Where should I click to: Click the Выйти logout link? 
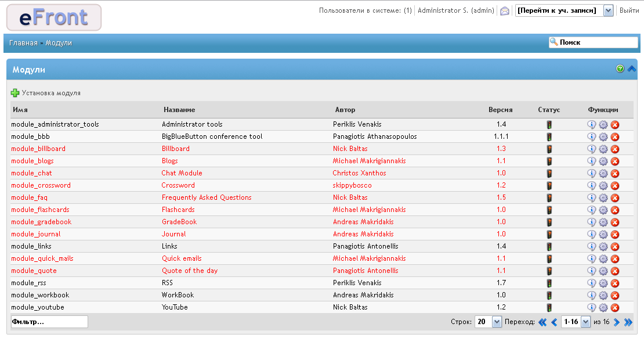629,10
